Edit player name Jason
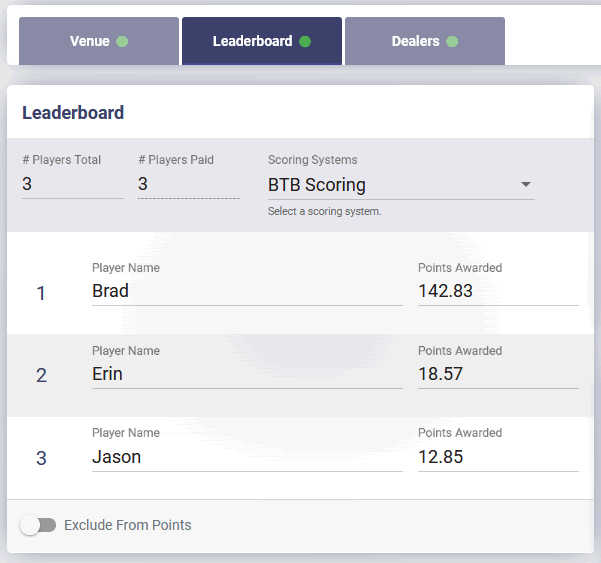Image resolution: width=601 pixels, height=563 pixels. pos(247,457)
